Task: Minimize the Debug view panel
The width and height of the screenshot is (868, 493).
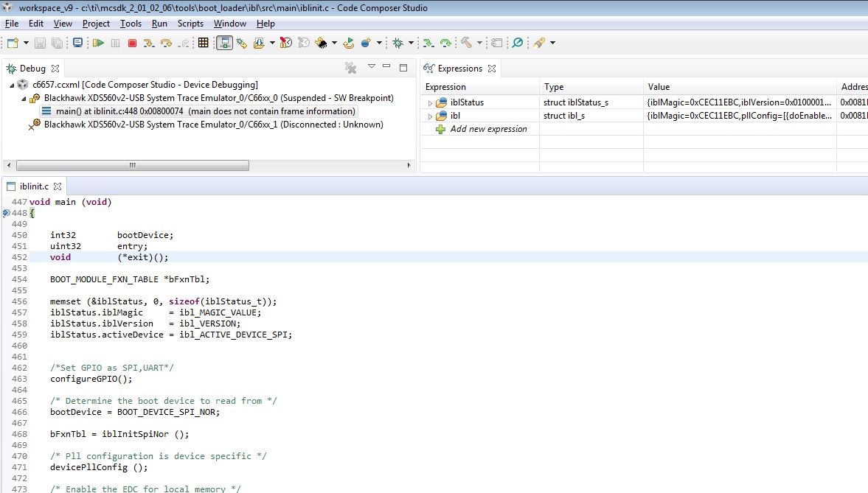Action: coord(386,66)
